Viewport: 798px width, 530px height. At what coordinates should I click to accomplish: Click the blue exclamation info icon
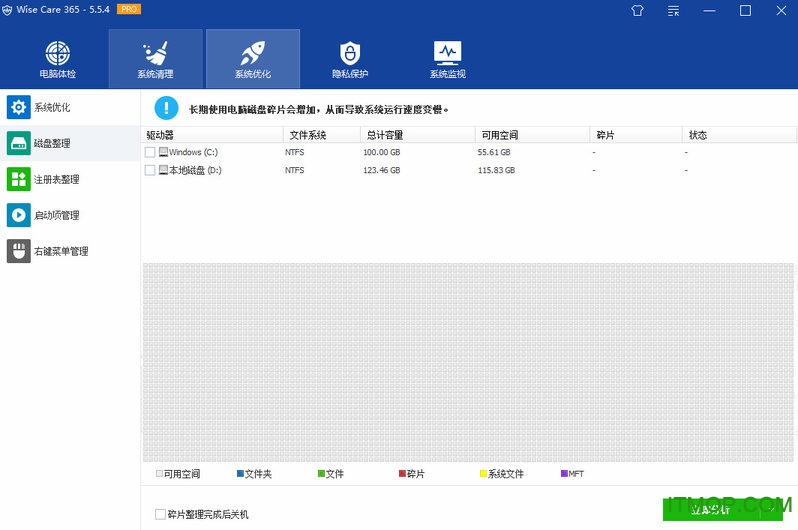point(166,108)
